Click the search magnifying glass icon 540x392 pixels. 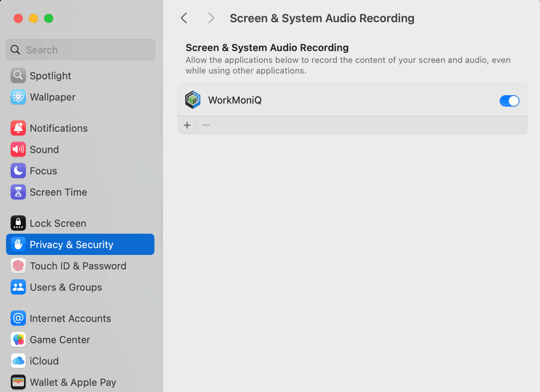(15, 50)
